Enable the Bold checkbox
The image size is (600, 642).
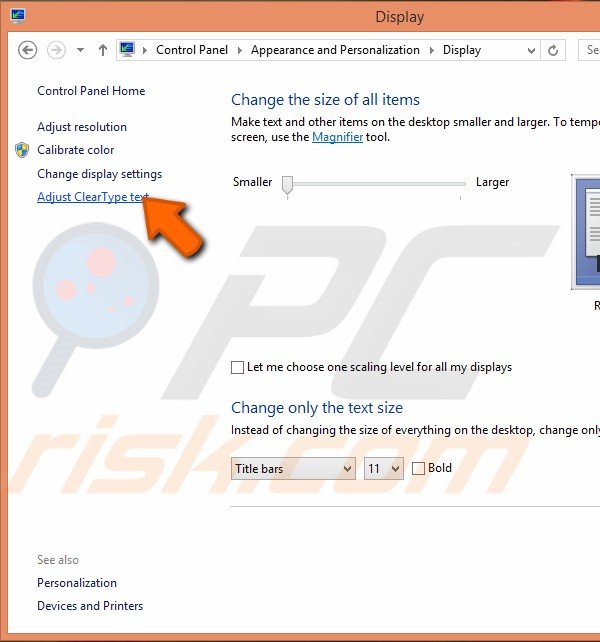pos(418,468)
